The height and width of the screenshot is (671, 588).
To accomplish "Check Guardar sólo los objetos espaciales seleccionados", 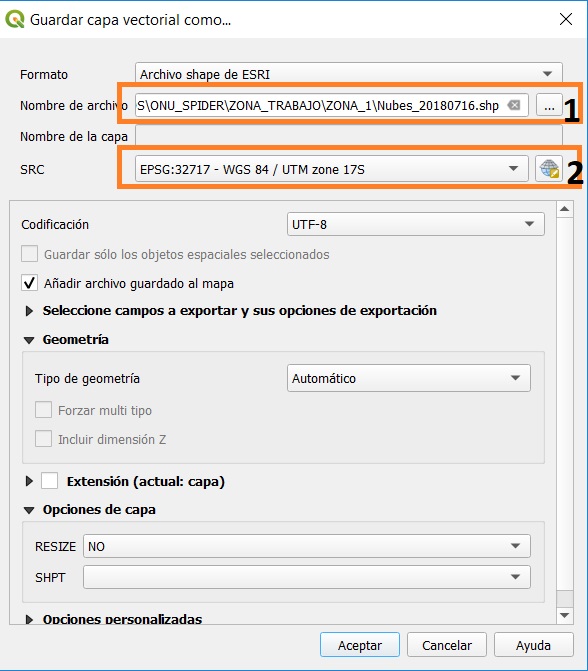I will 30,254.
